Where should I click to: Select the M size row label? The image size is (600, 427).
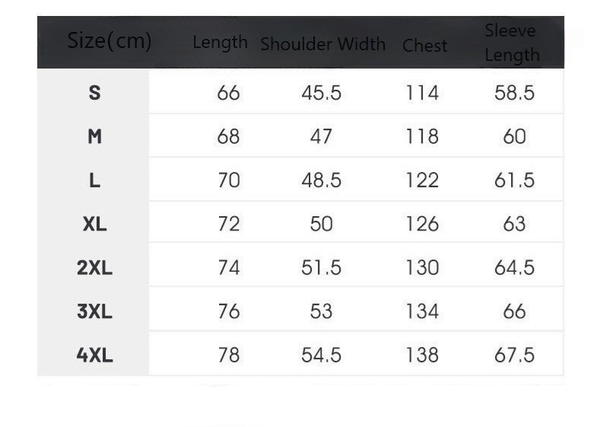click(95, 137)
